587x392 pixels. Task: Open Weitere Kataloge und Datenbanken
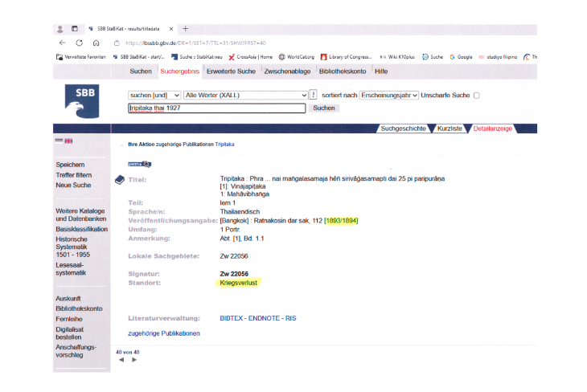[x=81, y=215]
